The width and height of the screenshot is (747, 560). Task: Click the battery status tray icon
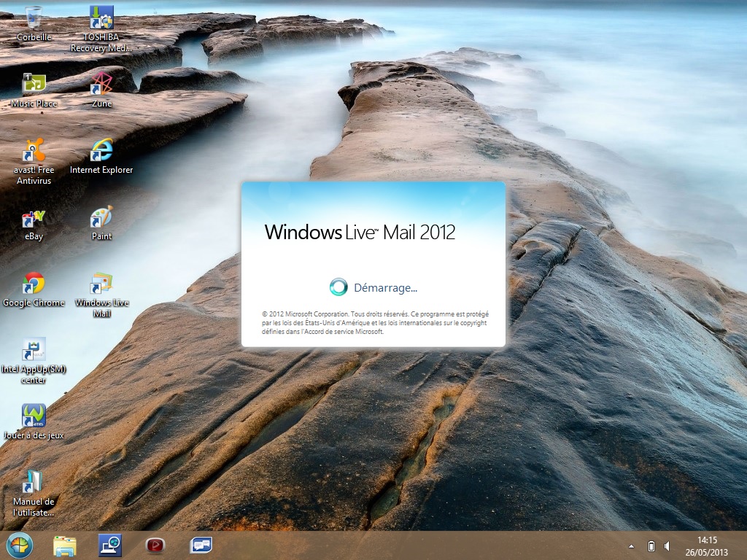(651, 546)
